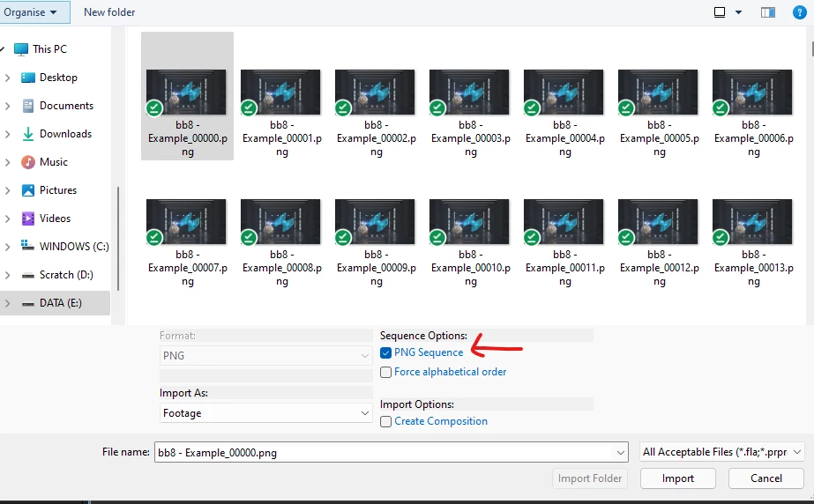
Task: Enable Force alphabetical order checkbox
Action: 385,373
